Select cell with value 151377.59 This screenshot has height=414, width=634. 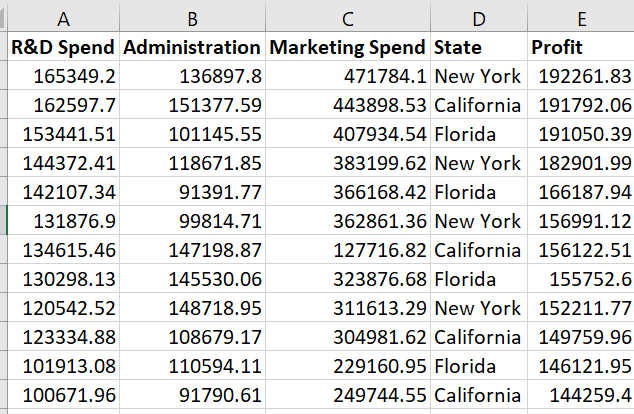click(192, 105)
